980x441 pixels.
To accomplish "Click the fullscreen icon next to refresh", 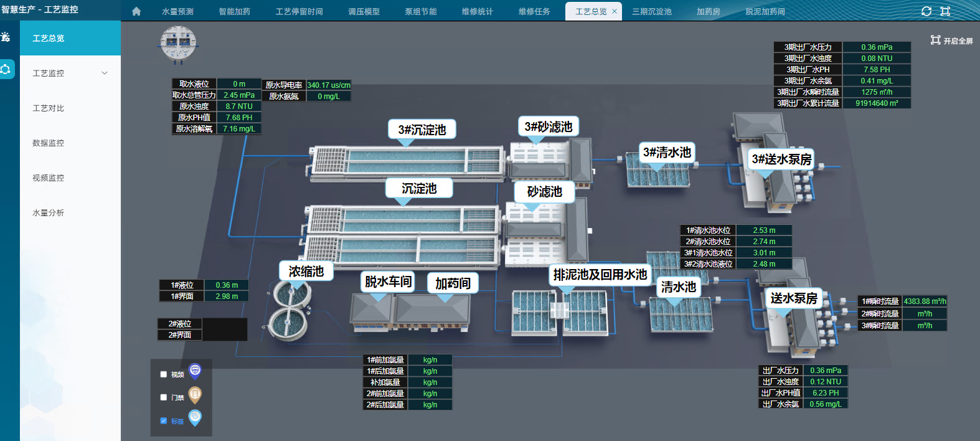I will (945, 11).
